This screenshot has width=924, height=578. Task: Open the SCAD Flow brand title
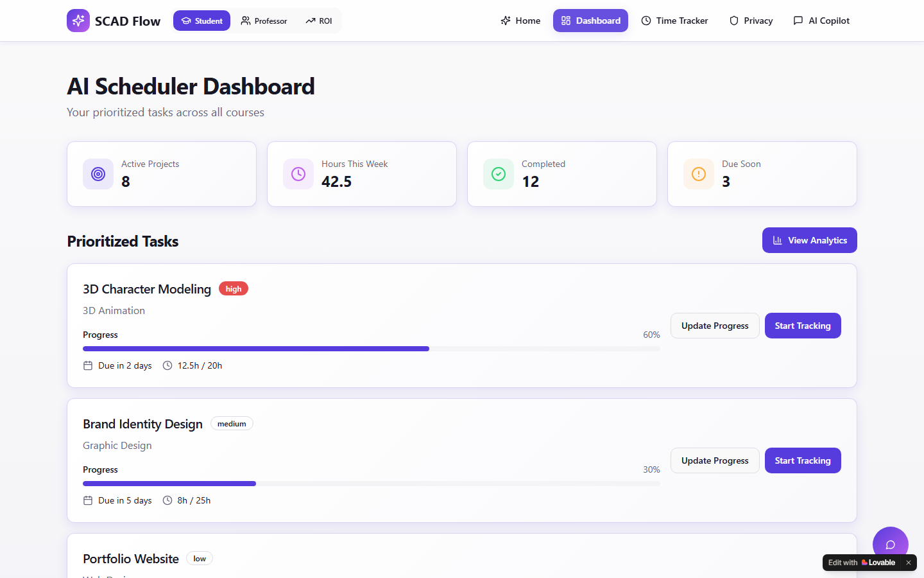pyautogui.click(x=128, y=21)
